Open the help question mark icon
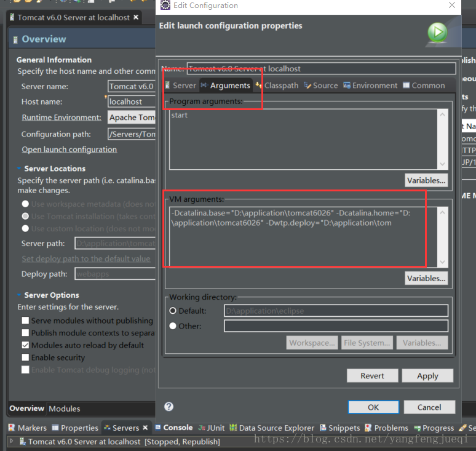 coord(169,406)
